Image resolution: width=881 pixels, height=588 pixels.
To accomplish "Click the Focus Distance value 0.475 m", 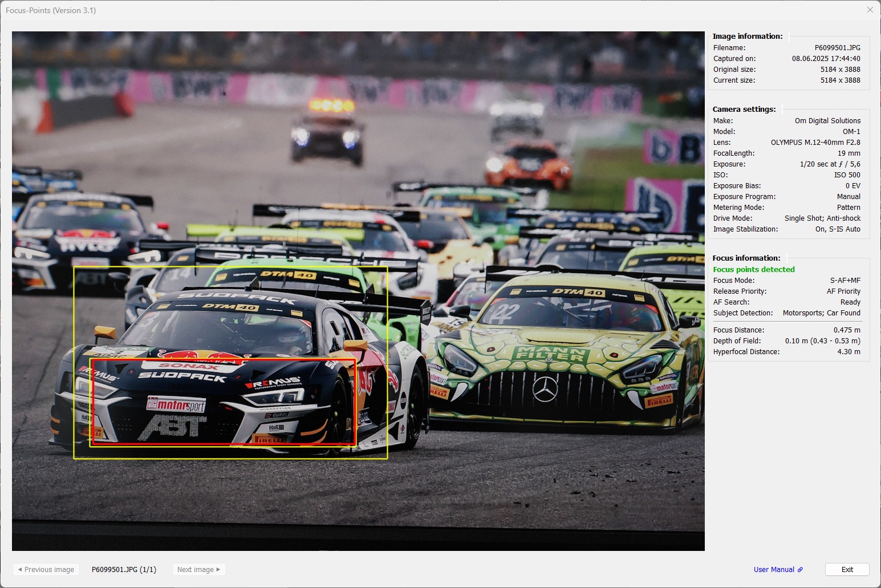I will [846, 330].
